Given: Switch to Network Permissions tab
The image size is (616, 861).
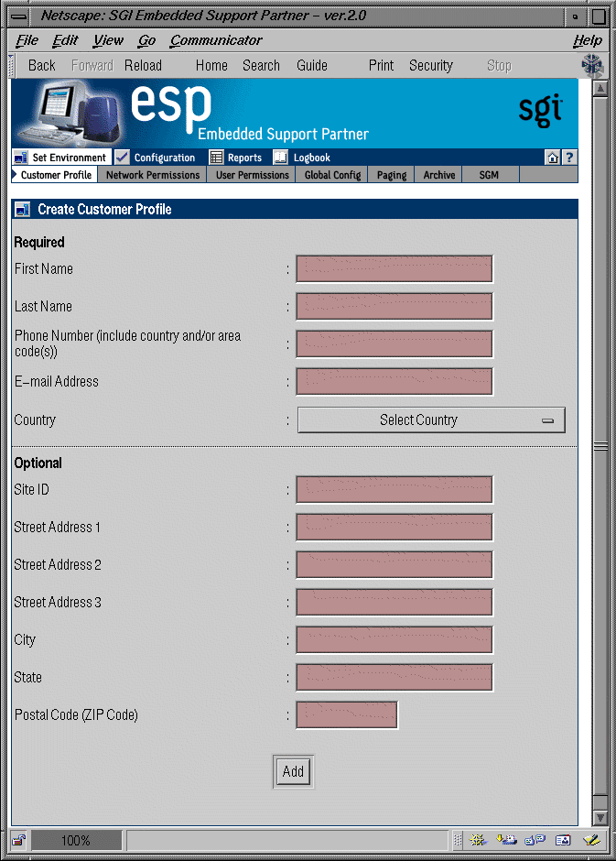Looking at the screenshot, I should point(153,175).
